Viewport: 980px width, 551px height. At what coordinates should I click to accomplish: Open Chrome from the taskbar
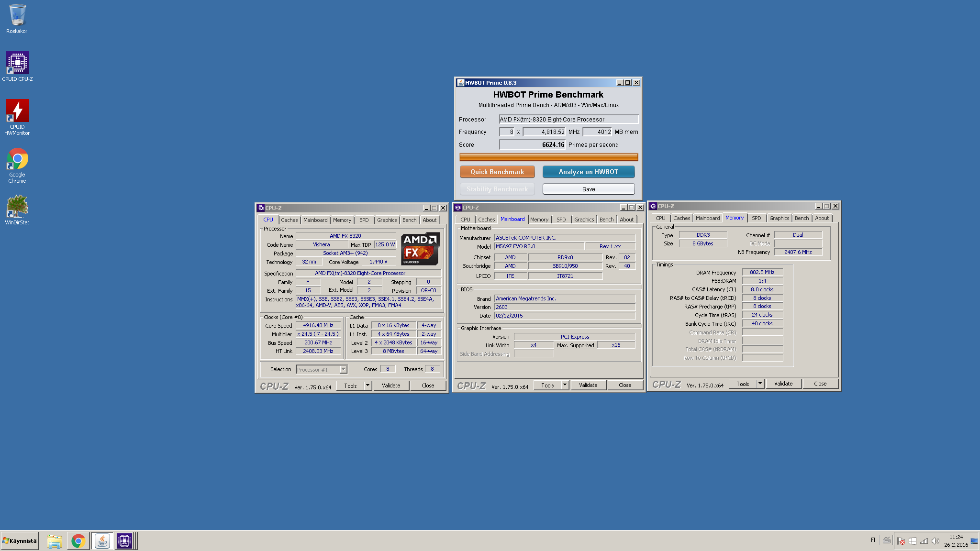coord(78,541)
